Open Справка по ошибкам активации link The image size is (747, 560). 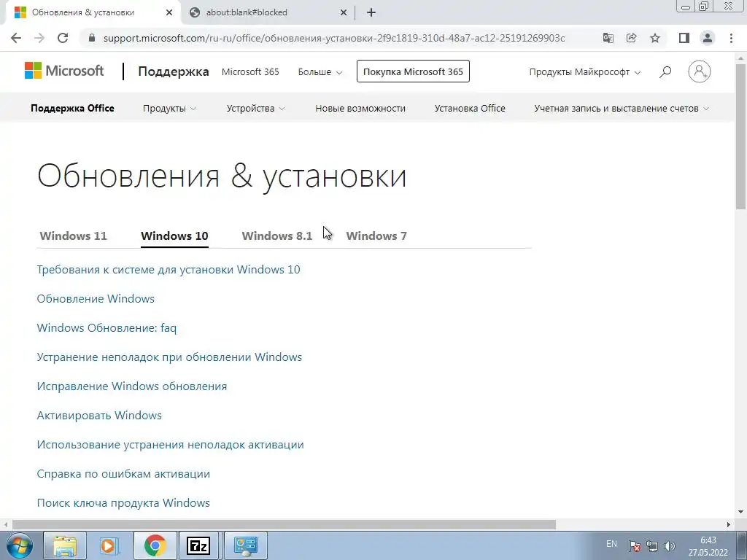[123, 474]
